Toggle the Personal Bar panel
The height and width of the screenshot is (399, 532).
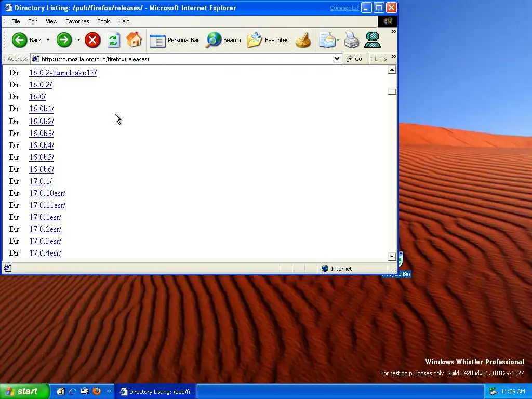coord(175,41)
